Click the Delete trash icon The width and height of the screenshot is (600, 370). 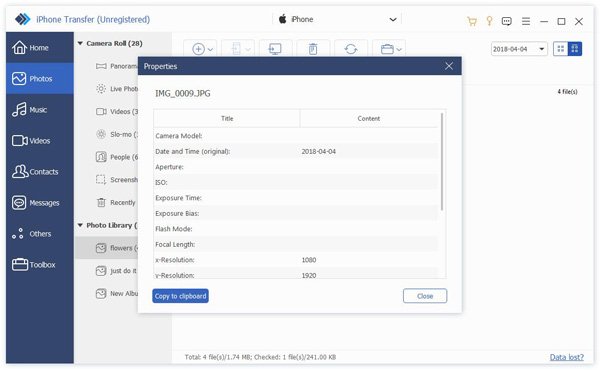[313, 49]
